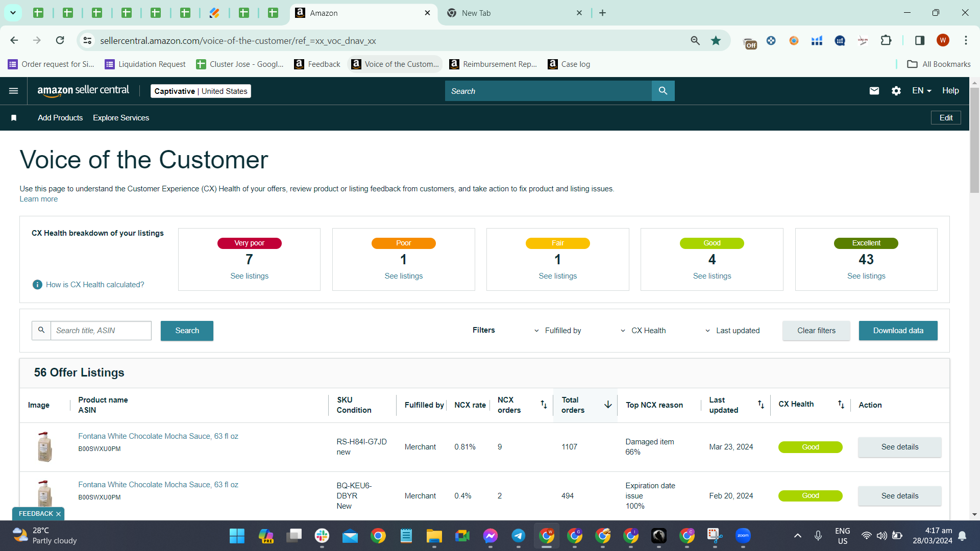Sort by the NCX orders column arrows

(x=544, y=405)
